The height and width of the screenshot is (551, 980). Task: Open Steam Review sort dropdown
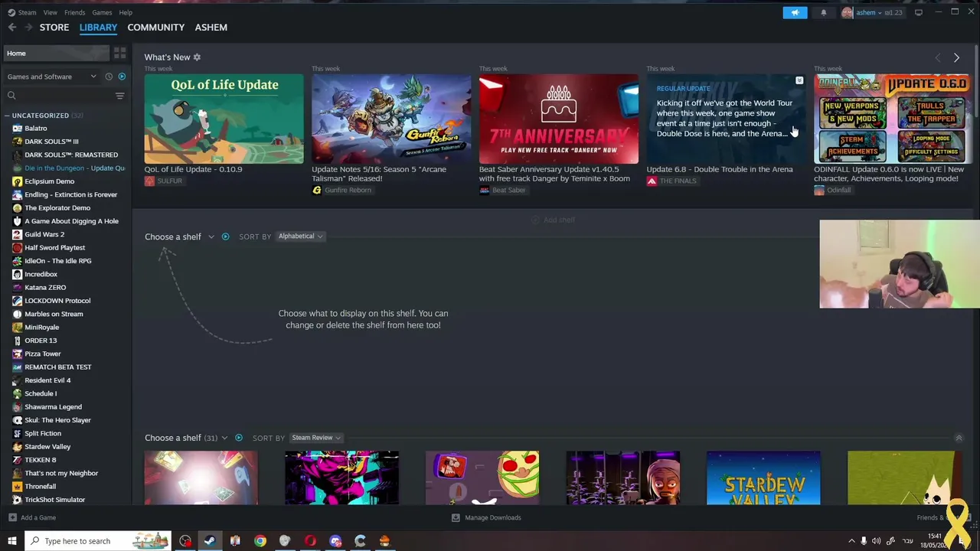pyautogui.click(x=315, y=438)
